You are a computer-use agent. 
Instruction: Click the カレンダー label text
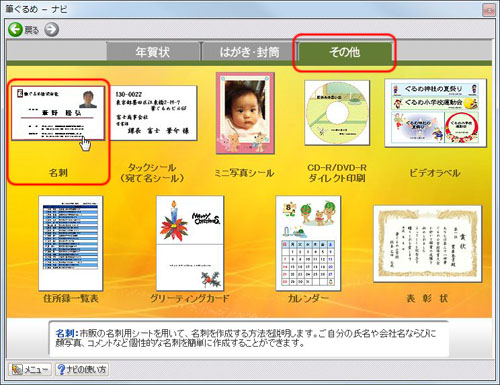(308, 298)
